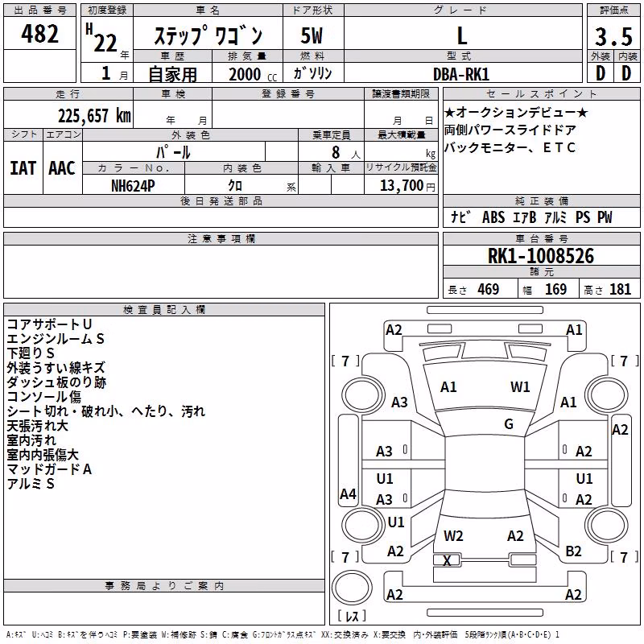Click inspector note 室内内張傷大
This screenshot has height=644, width=644.
[43, 455]
